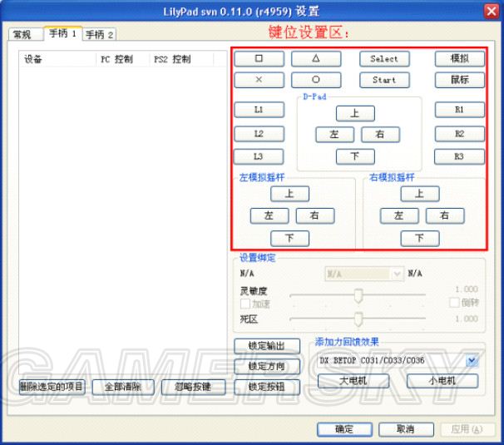Bind the Start button
The height and width of the screenshot is (445, 504).
coord(384,80)
